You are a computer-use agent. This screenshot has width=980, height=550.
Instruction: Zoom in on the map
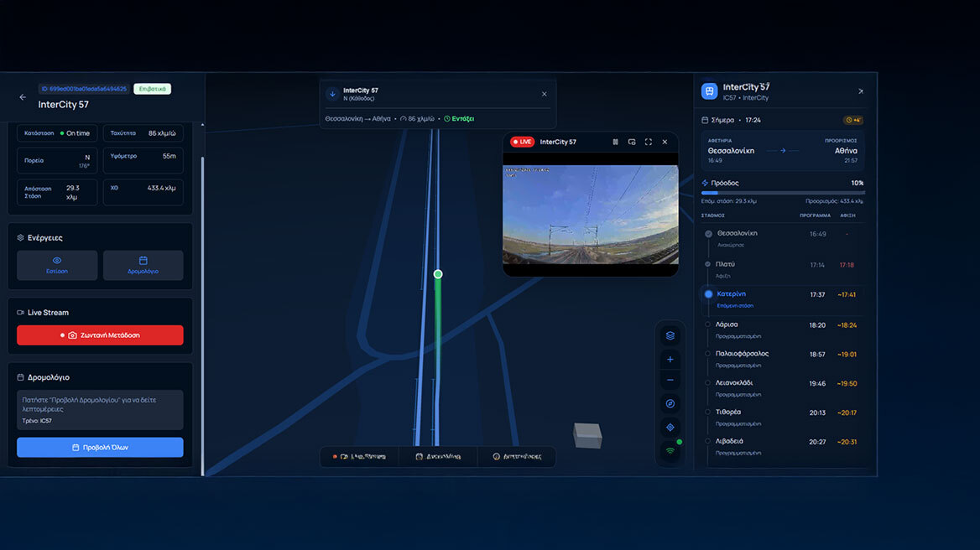coord(670,359)
